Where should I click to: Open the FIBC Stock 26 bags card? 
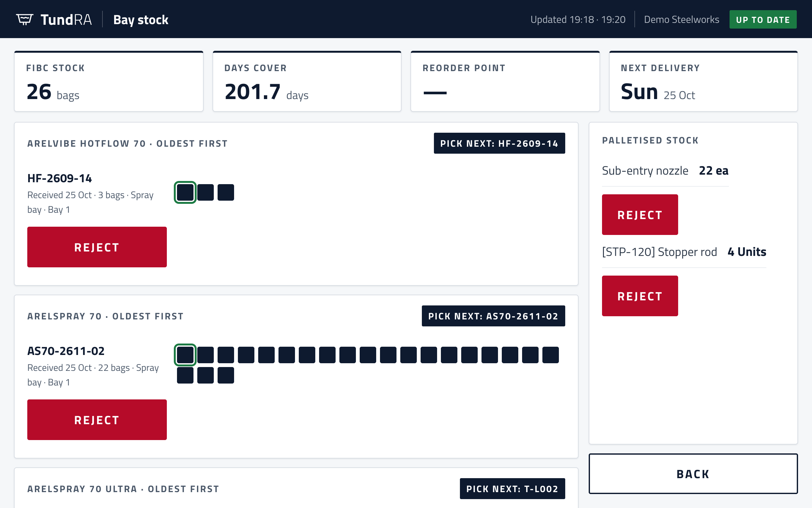point(109,81)
